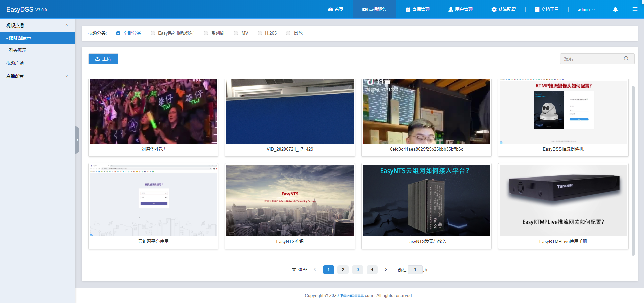Go to page 3
Screen dimensions: 644x303
(358, 269)
